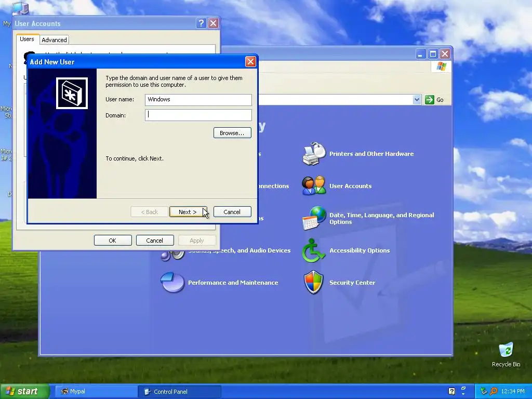The height and width of the screenshot is (399, 532).
Task: Switch to the Advanced tab in User Accounts
Action: pos(54,39)
